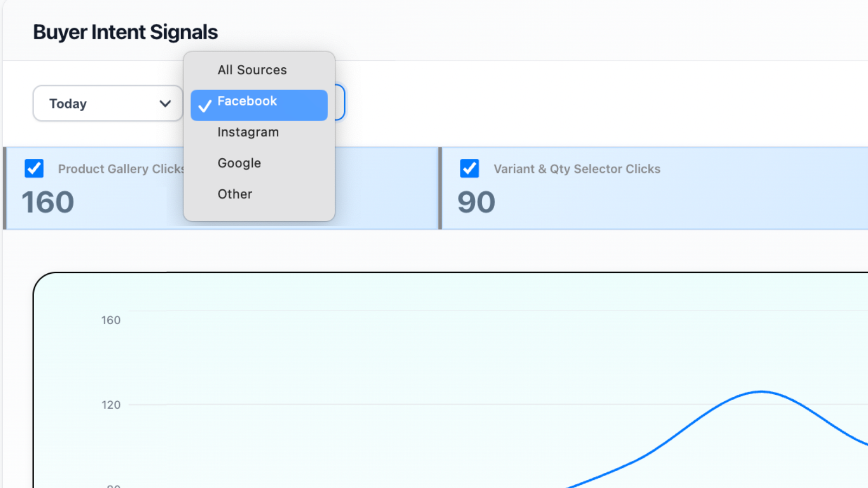Click the 160 y-axis label on chart
The height and width of the screenshot is (488, 868).
pyautogui.click(x=111, y=320)
